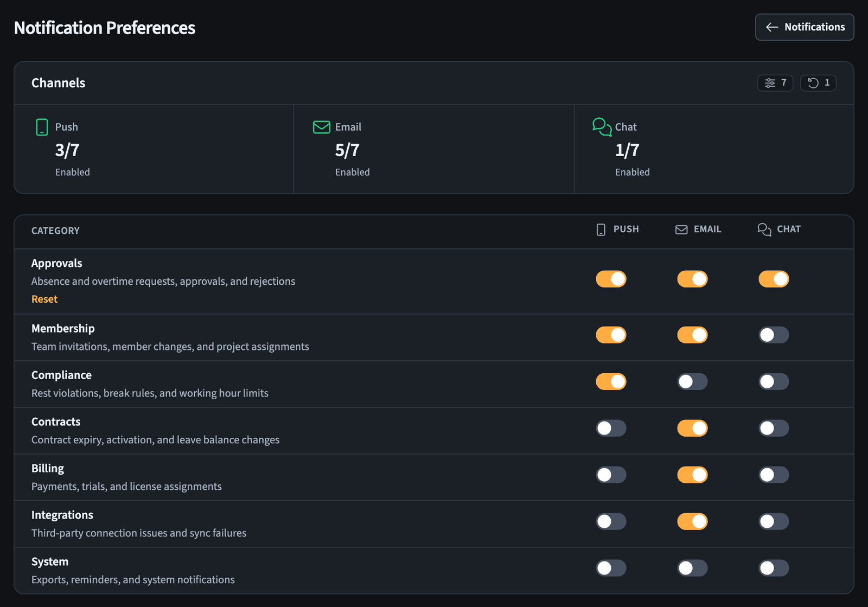Click the "1/7" Chat enabled count
Image resolution: width=868 pixels, height=607 pixels.
point(627,150)
